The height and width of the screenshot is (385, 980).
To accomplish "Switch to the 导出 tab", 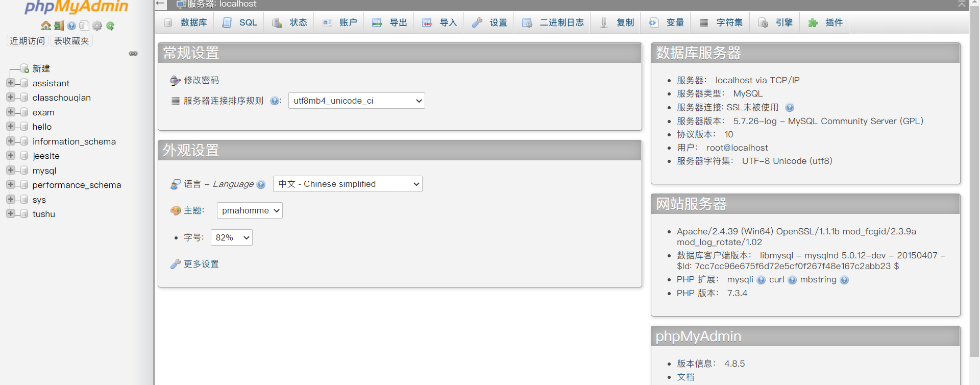I will pyautogui.click(x=390, y=22).
